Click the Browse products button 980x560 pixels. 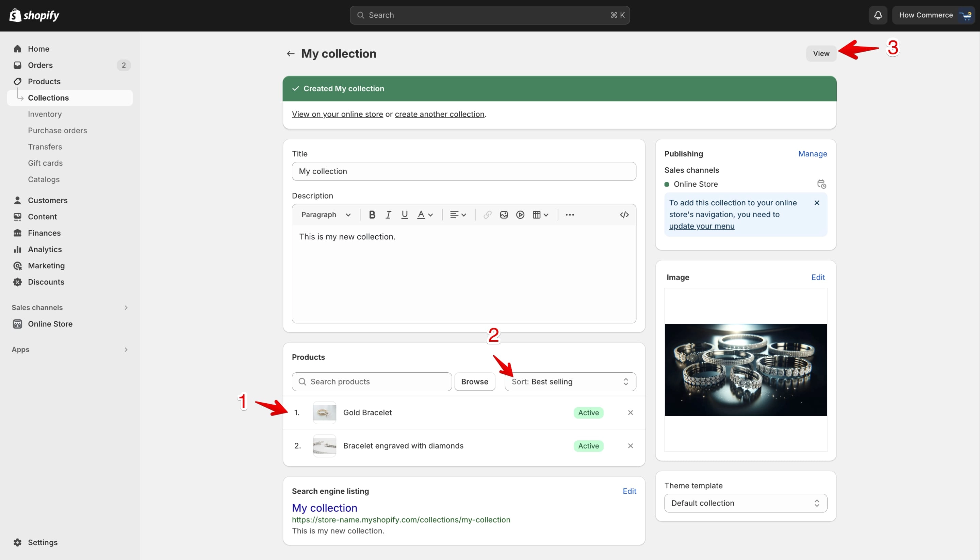click(475, 381)
